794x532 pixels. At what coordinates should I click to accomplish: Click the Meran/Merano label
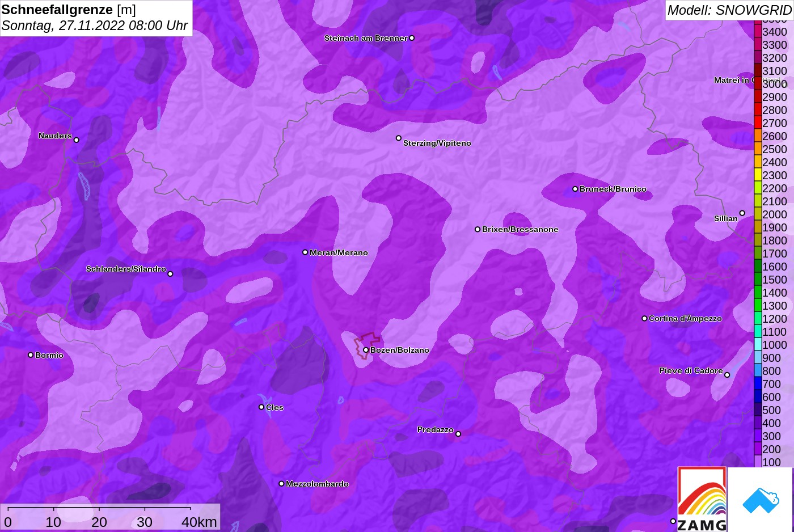(x=339, y=252)
